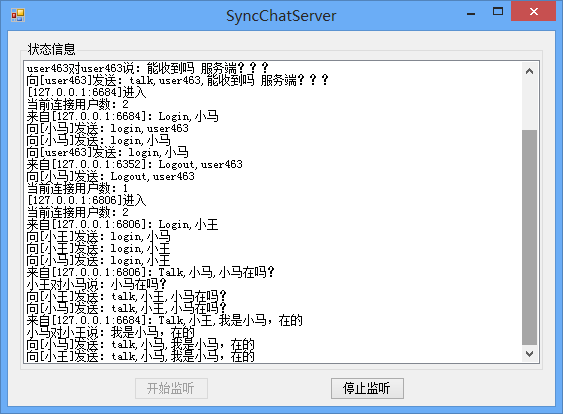Click the log line '小王对小马说: 小马在吗?'
Viewport: 563px width, 414px height.
[97, 284]
